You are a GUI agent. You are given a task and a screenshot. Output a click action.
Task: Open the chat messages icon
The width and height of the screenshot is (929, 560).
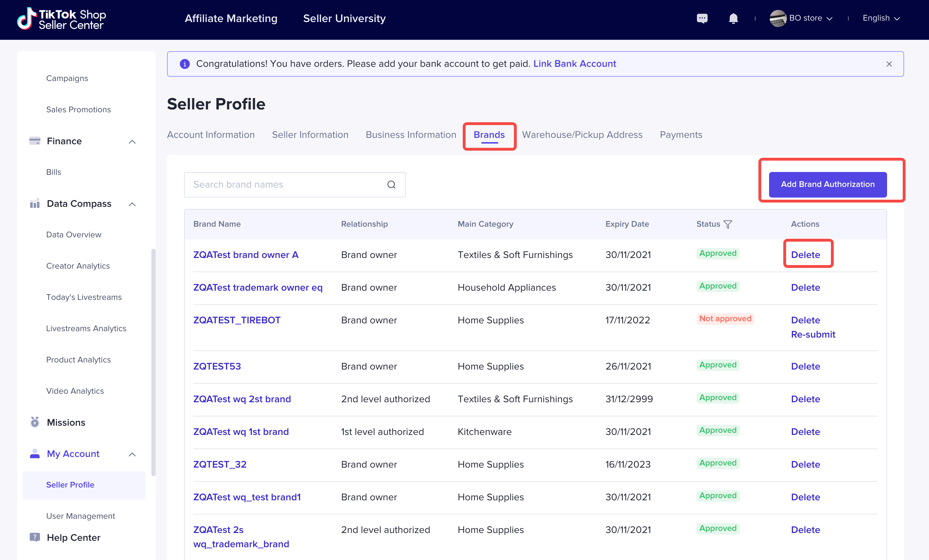click(702, 18)
